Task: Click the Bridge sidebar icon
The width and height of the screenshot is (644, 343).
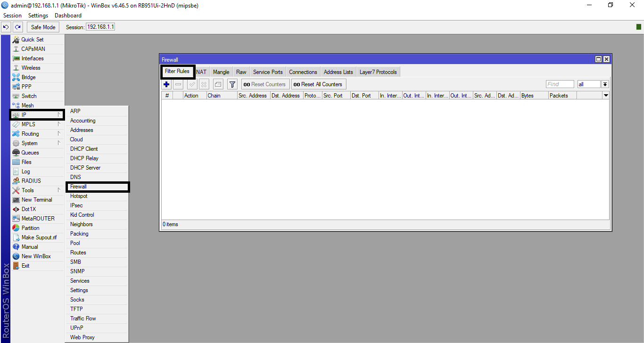Action: (16, 77)
